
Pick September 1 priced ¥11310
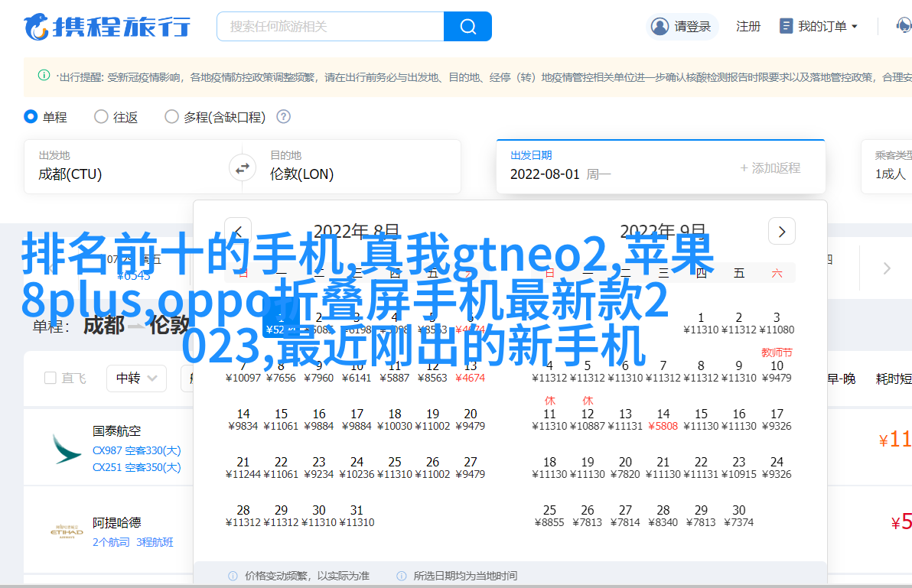[701, 323]
